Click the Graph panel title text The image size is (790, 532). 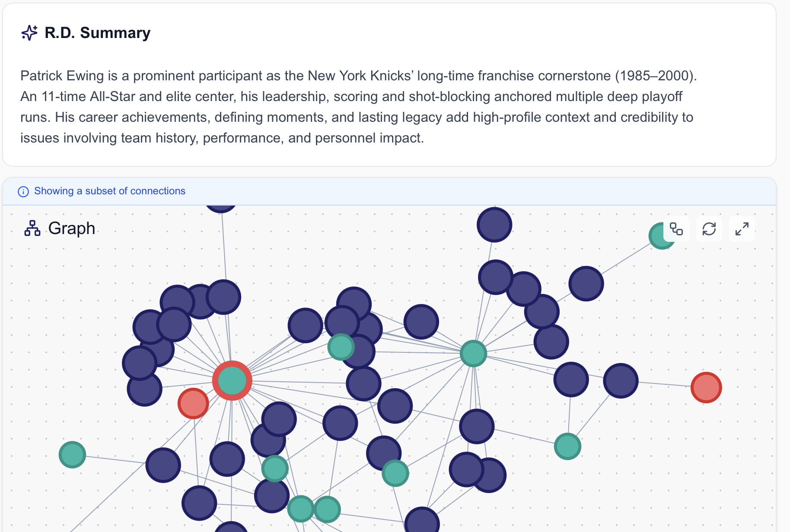(72, 228)
